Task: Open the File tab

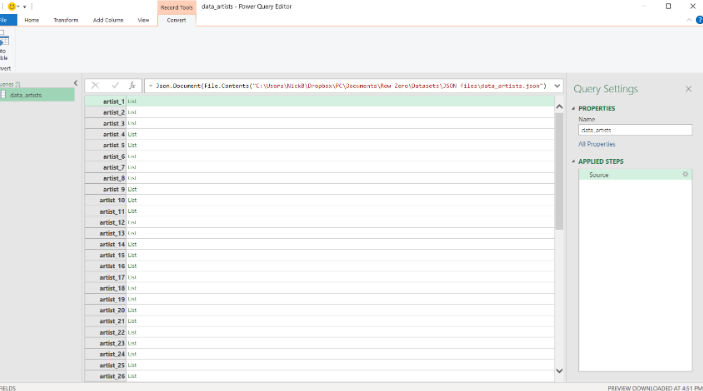Action: point(8,20)
